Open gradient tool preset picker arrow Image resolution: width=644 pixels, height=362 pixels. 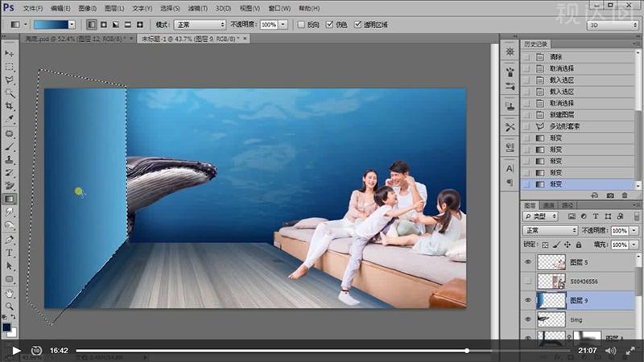point(26,25)
